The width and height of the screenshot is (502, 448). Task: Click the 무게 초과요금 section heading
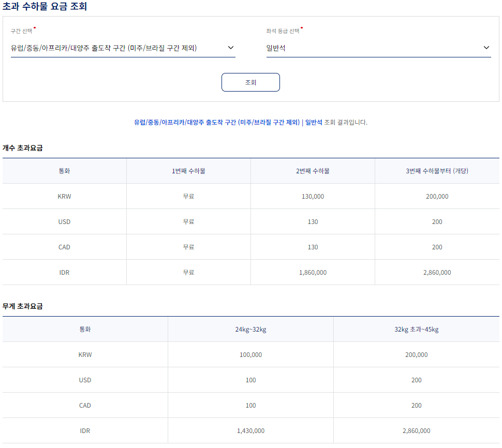[22, 306]
